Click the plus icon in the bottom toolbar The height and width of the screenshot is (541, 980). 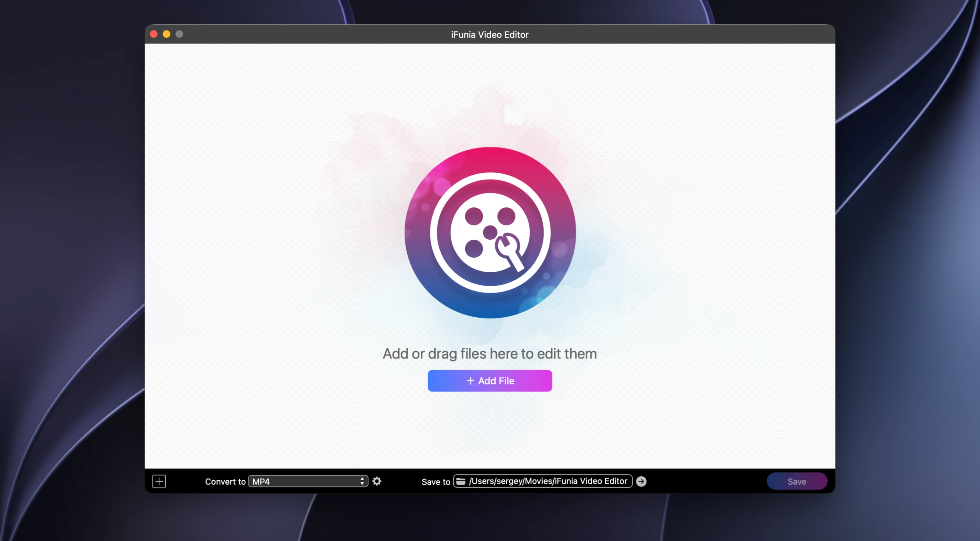point(159,481)
